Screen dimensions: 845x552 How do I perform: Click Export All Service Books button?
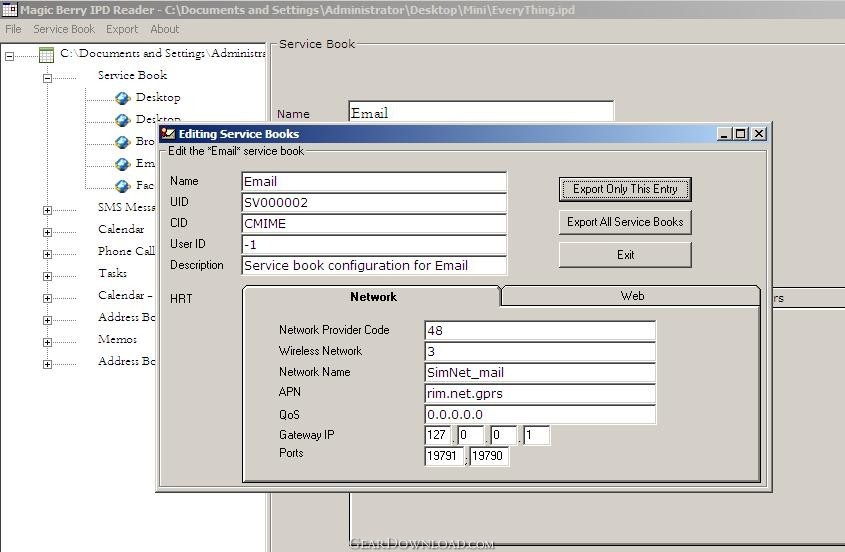click(625, 222)
